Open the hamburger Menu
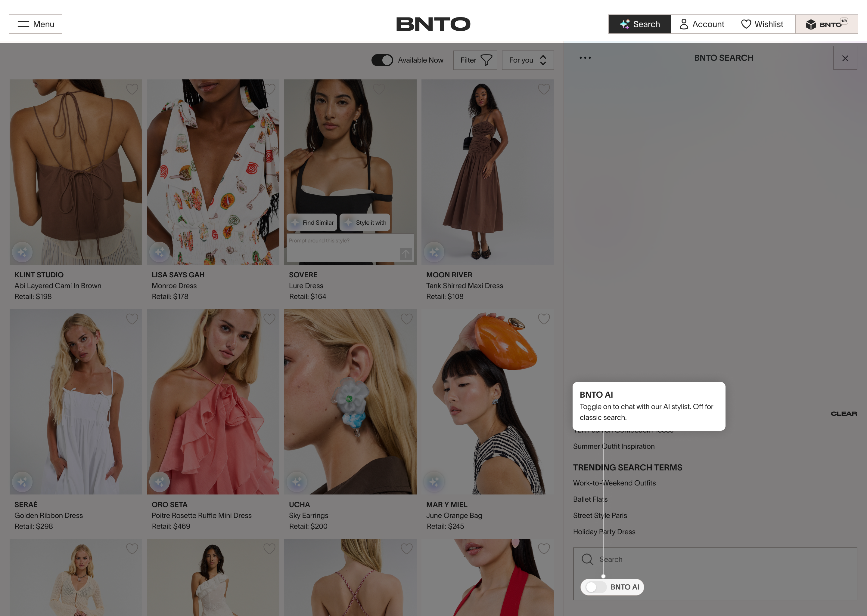Image resolution: width=867 pixels, height=616 pixels. 36,24
